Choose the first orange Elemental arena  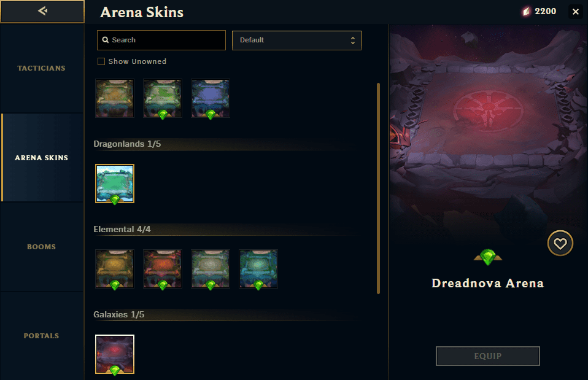(x=115, y=269)
